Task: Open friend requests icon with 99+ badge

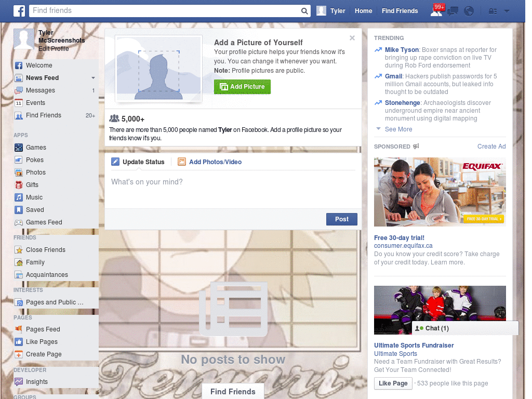Action: point(437,10)
